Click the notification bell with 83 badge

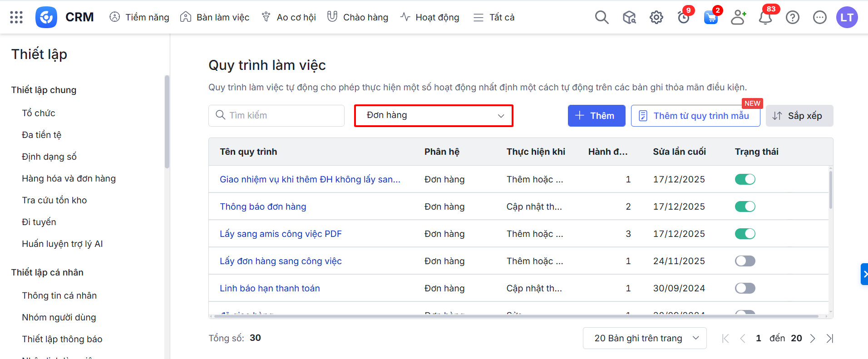pos(765,17)
